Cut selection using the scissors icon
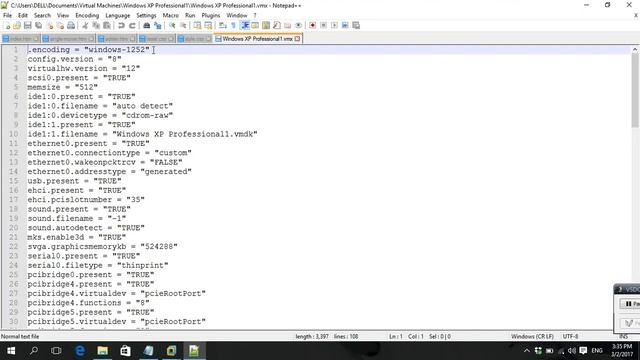640x360 pixels. (x=85, y=25)
